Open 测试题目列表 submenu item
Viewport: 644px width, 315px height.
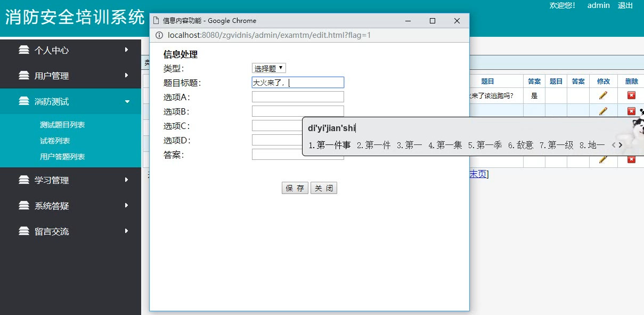click(62, 125)
